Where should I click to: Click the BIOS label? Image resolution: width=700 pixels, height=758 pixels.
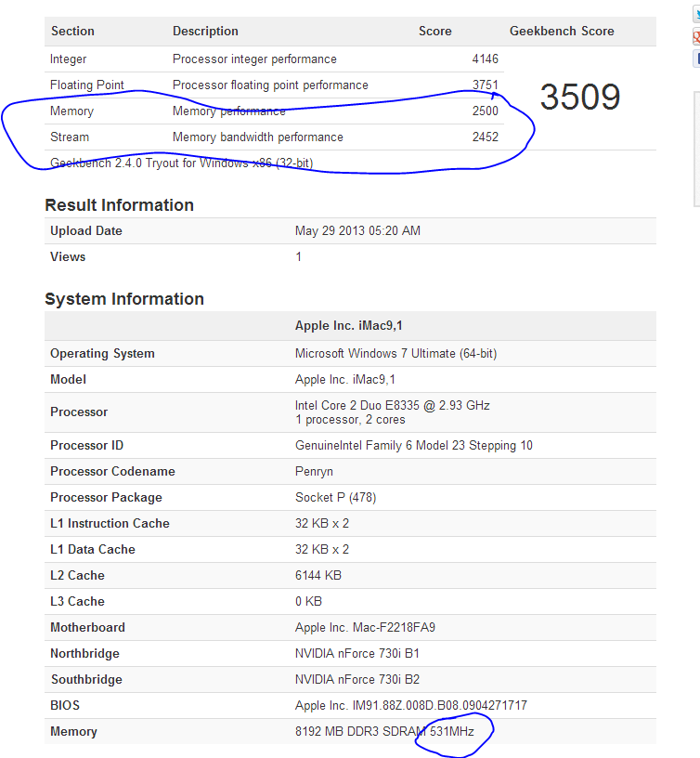click(65, 706)
